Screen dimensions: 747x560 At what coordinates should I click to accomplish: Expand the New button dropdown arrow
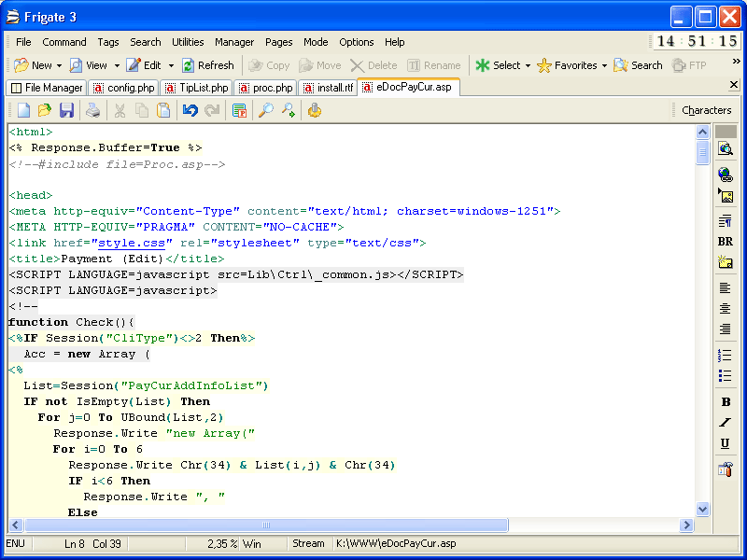[x=59, y=65]
